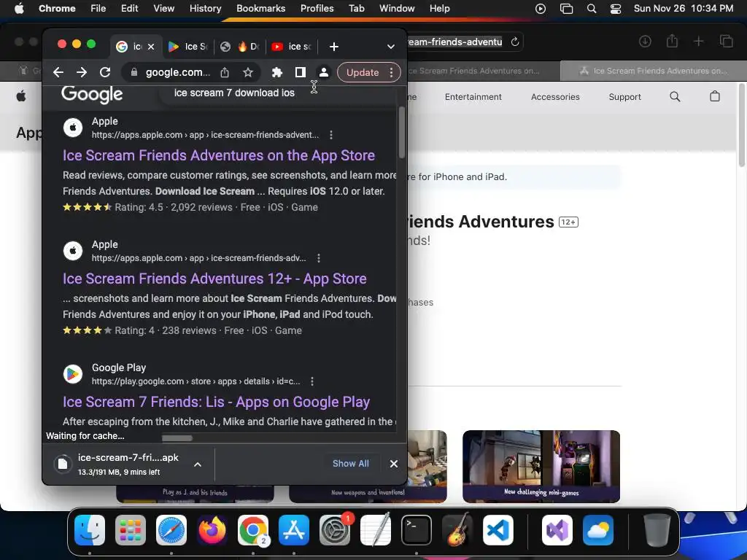
Task: Click the horizontal scrollbar in Chrome
Action: tap(177, 438)
